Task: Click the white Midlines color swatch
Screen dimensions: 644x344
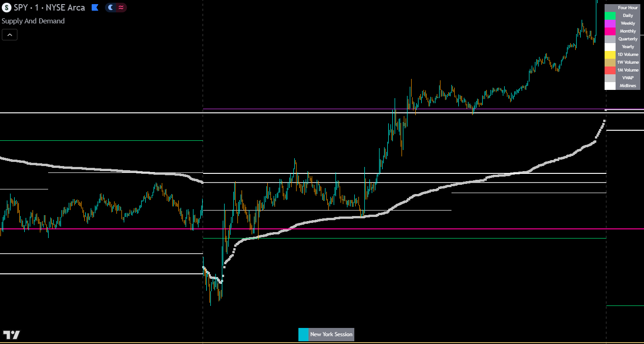Action: coord(610,86)
